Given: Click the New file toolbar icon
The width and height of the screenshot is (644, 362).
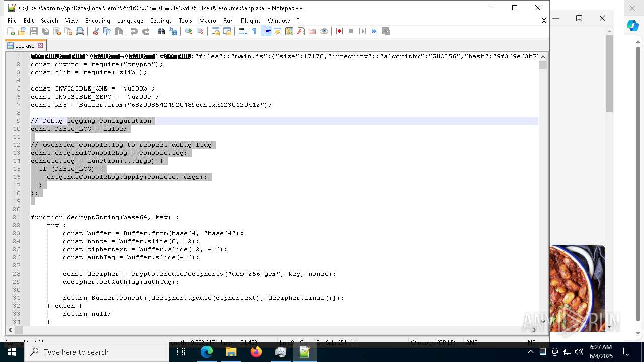Looking at the screenshot, I should [11, 31].
